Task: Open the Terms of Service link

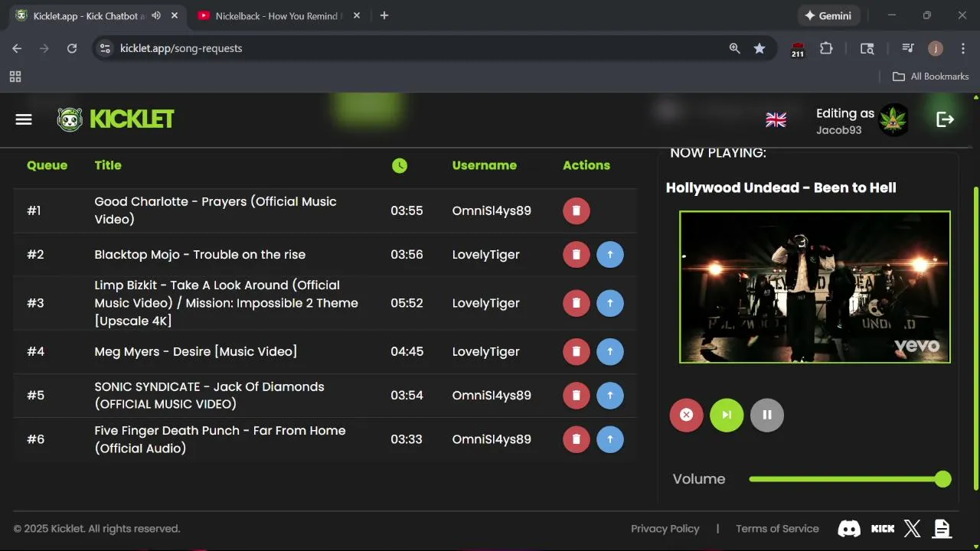Action: coord(777,529)
